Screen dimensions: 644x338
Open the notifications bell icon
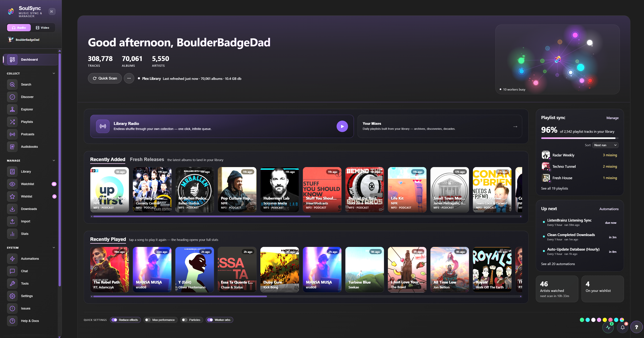(x=623, y=327)
